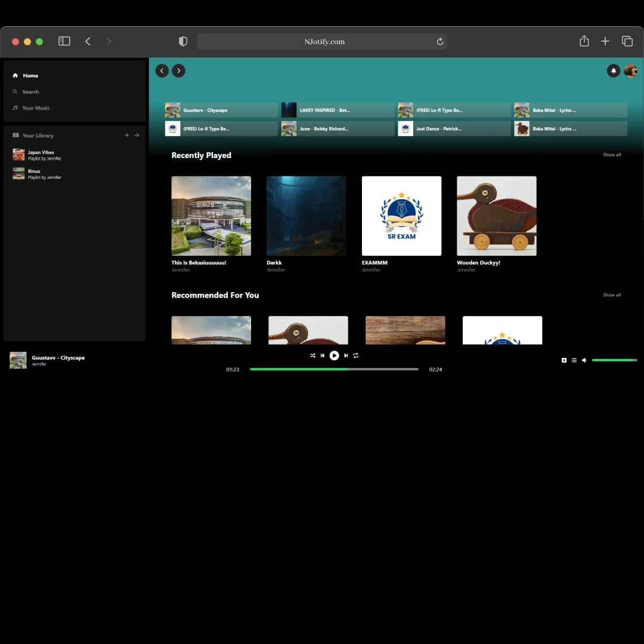Open the queue list icon

point(574,360)
